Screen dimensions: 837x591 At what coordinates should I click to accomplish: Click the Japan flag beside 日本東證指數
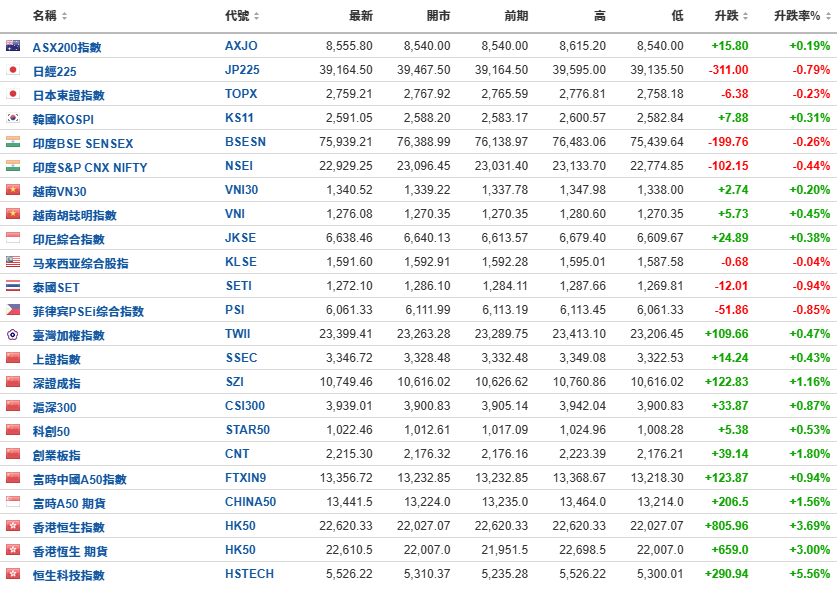click(x=13, y=94)
